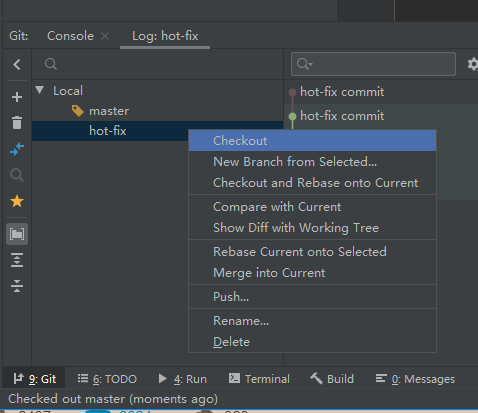Screen dimensions: 478x413
Task: Click the New Branch plus icon
Action: [17, 97]
